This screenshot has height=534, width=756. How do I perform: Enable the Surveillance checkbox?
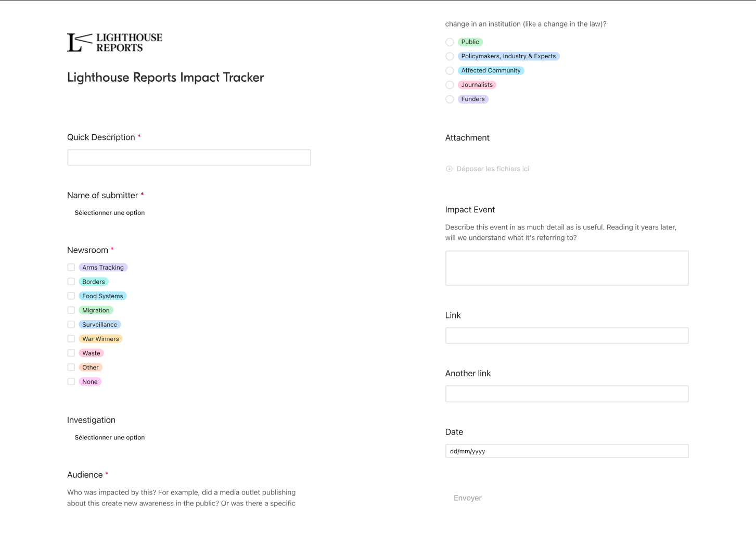point(71,325)
